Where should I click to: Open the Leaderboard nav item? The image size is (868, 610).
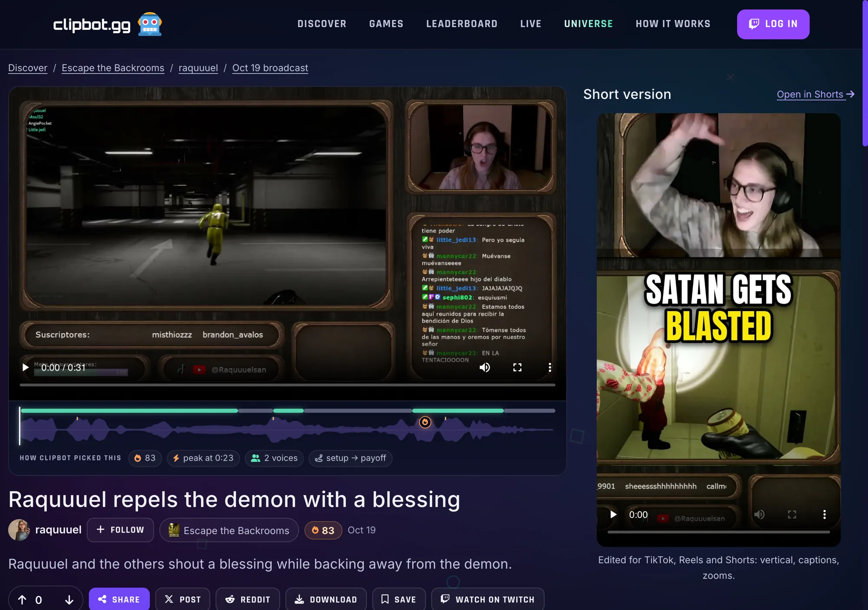pos(462,24)
